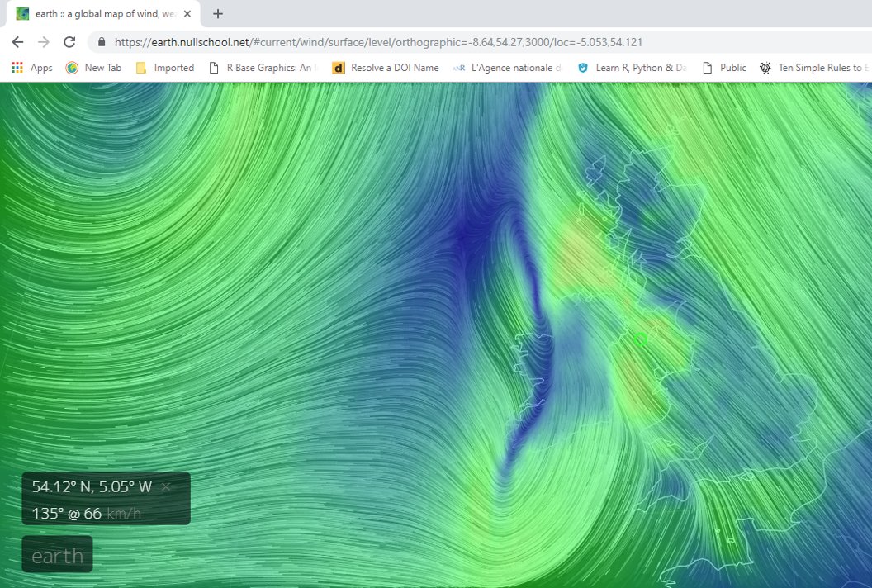Open the Public bookmark
This screenshot has height=588, width=872.
tap(724, 68)
